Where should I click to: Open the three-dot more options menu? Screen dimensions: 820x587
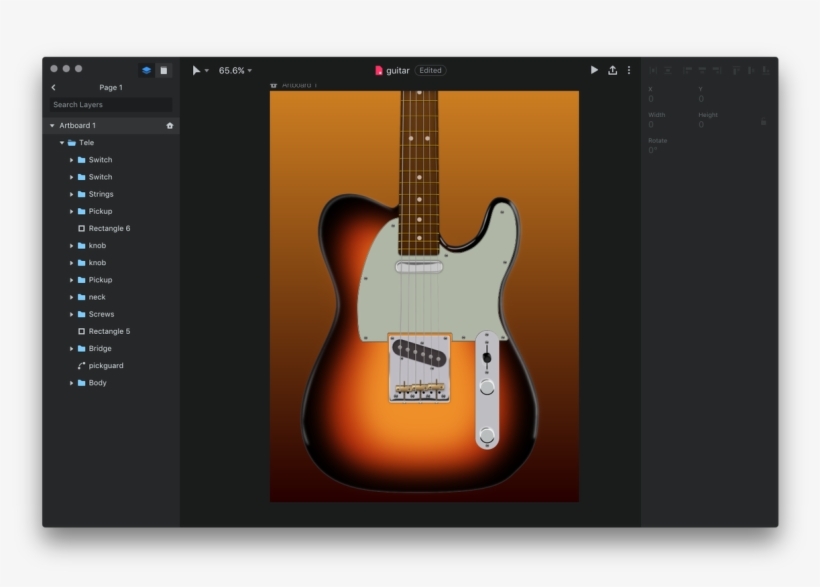point(628,70)
